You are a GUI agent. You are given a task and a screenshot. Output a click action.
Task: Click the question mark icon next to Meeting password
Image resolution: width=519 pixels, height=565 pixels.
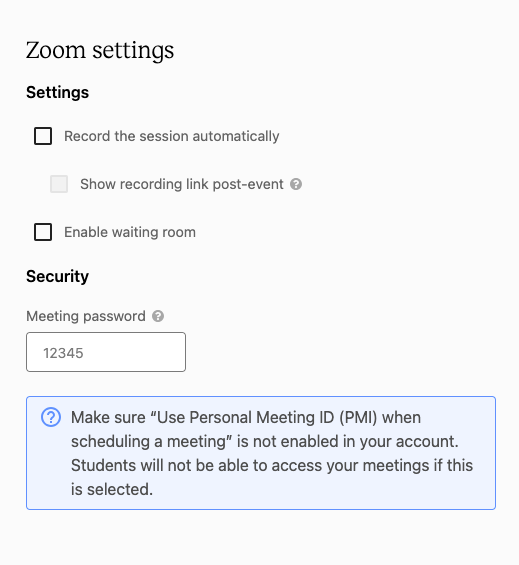[x=158, y=316]
